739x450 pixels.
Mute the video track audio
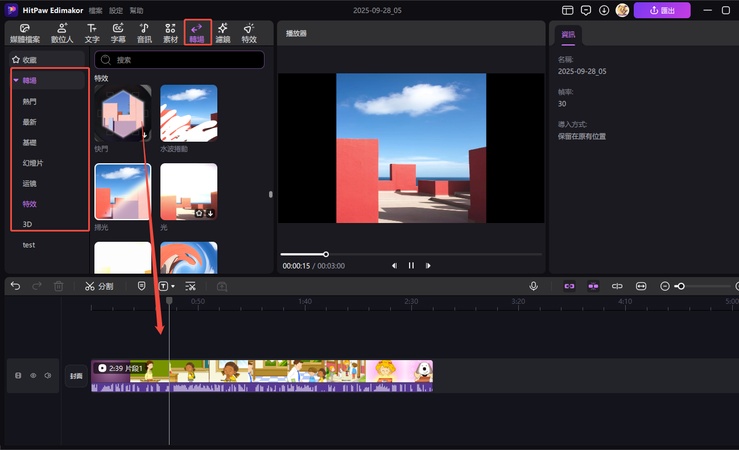(x=47, y=376)
